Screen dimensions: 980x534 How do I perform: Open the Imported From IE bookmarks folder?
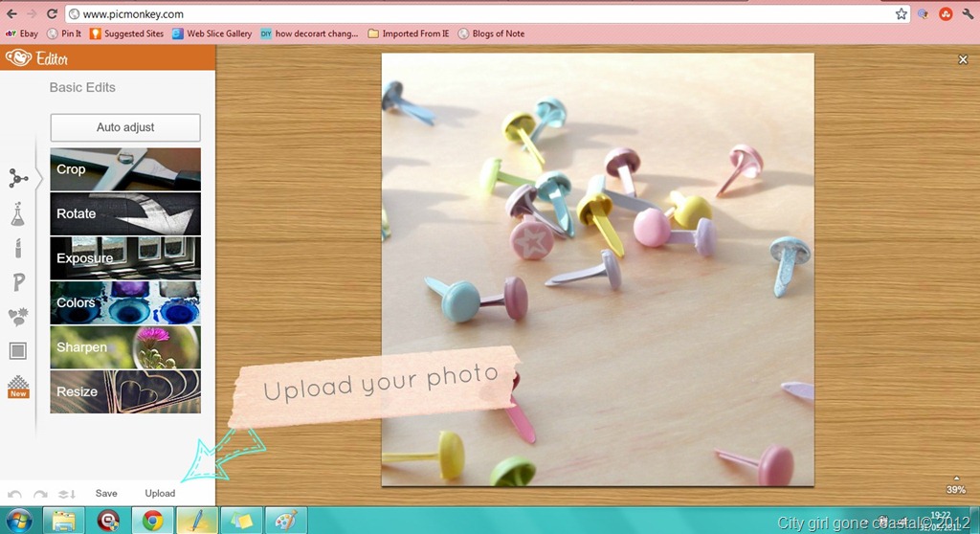point(408,33)
